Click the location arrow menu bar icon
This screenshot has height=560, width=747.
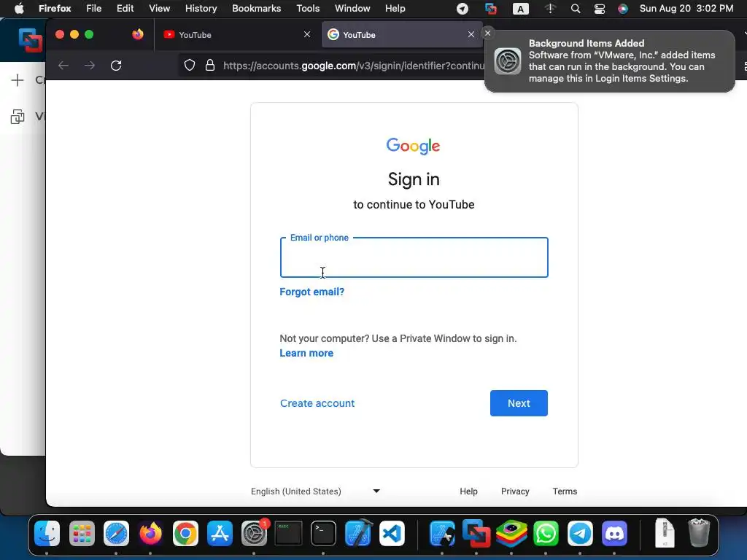[462, 9]
